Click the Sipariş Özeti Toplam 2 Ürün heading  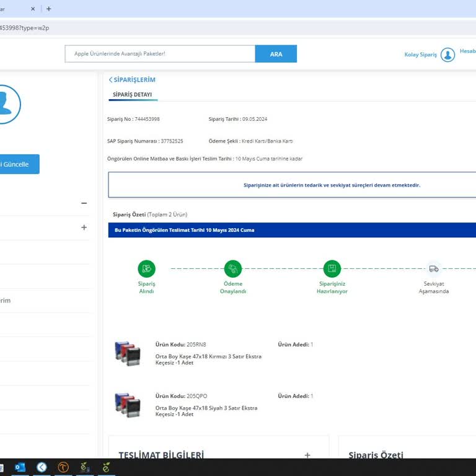(150, 214)
